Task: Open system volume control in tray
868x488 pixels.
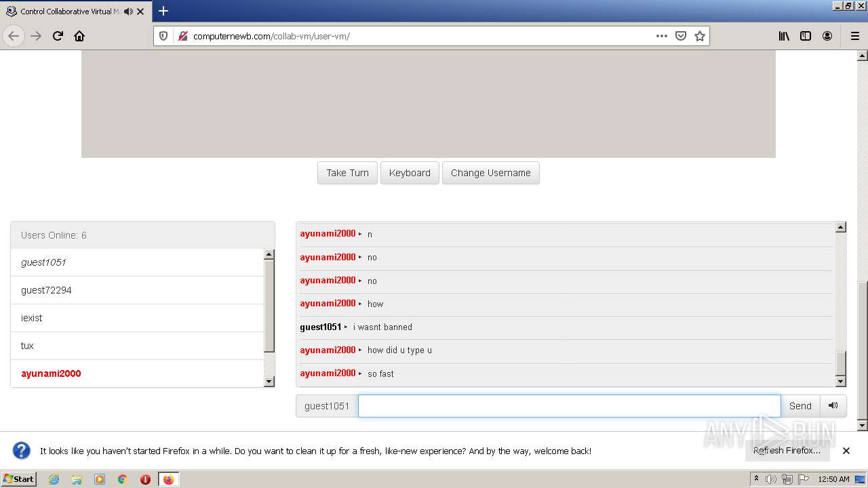Action: (x=771, y=479)
